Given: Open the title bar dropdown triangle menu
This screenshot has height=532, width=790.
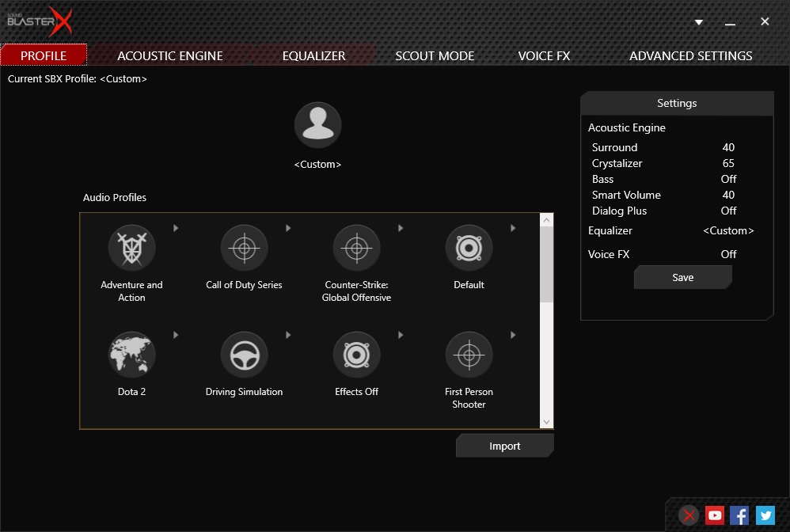Looking at the screenshot, I should click(x=699, y=22).
